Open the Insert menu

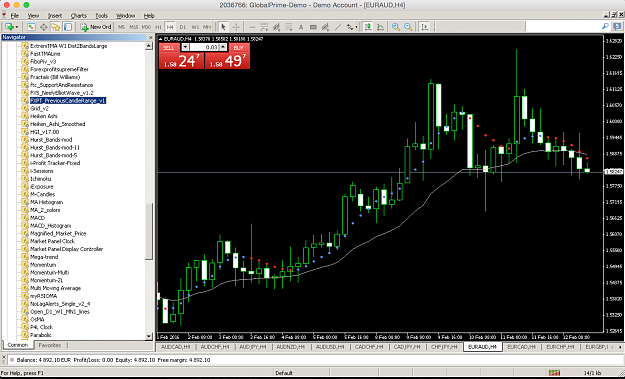pyautogui.click(x=55, y=16)
